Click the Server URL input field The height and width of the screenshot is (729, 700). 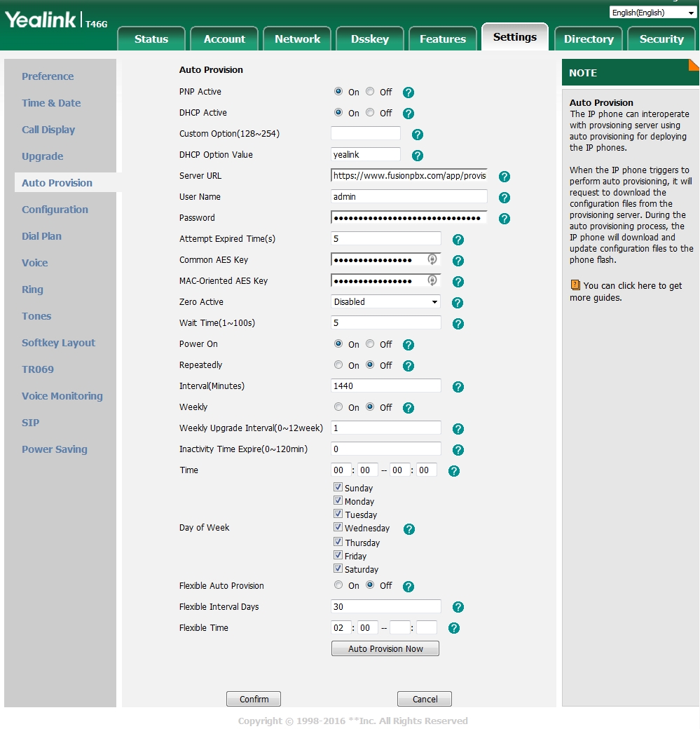coord(409,176)
